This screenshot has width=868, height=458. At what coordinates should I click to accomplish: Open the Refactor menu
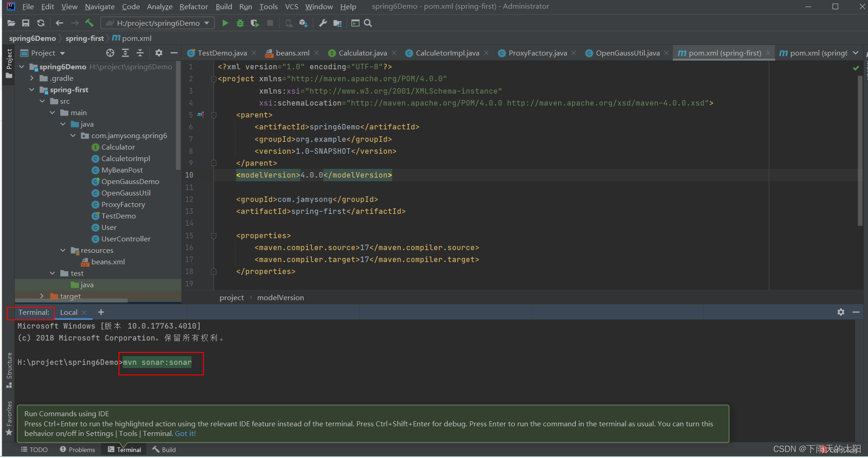pos(193,6)
